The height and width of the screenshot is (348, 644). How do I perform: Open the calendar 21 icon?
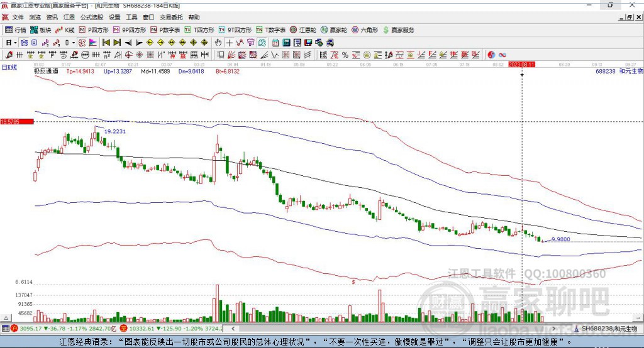pyautogui.click(x=275, y=43)
